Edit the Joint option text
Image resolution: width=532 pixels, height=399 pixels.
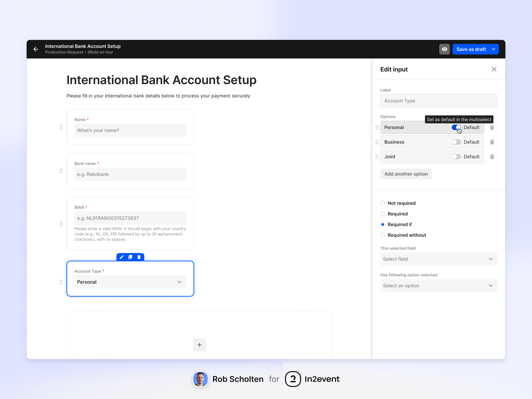pyautogui.click(x=390, y=157)
